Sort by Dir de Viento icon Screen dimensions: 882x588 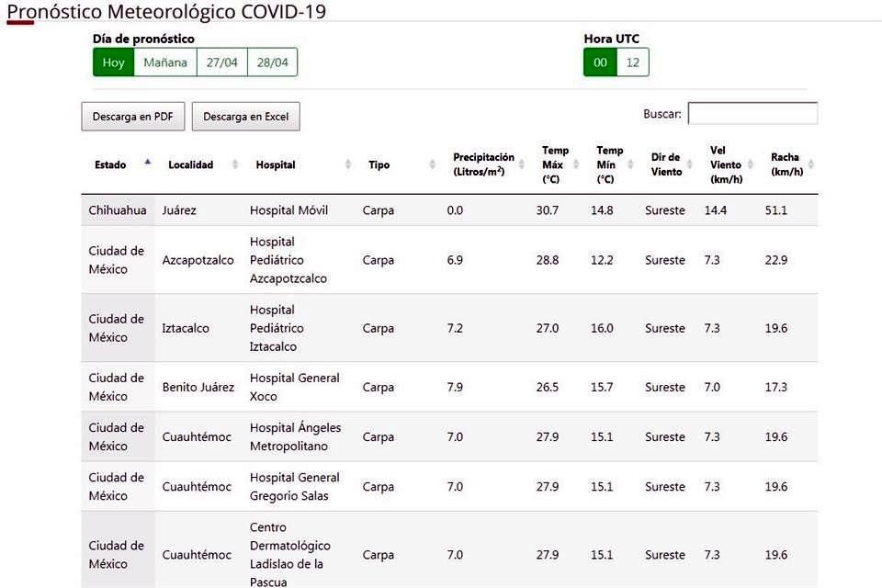click(693, 164)
